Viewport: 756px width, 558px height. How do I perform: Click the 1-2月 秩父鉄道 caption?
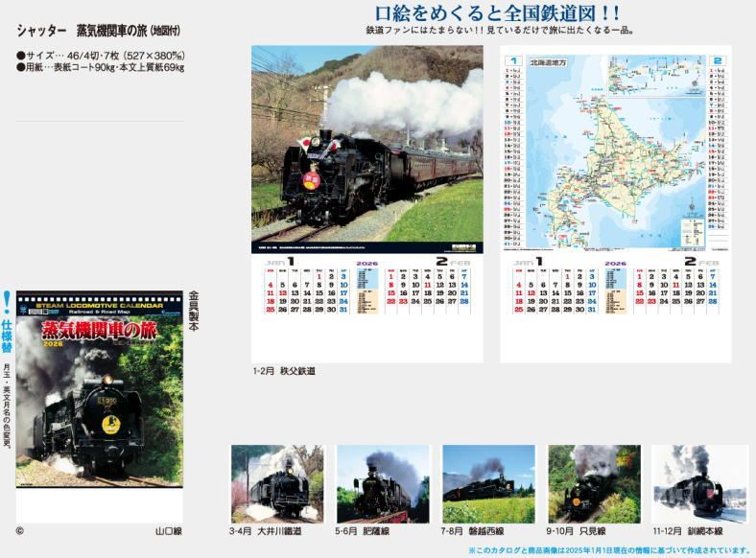(284, 371)
